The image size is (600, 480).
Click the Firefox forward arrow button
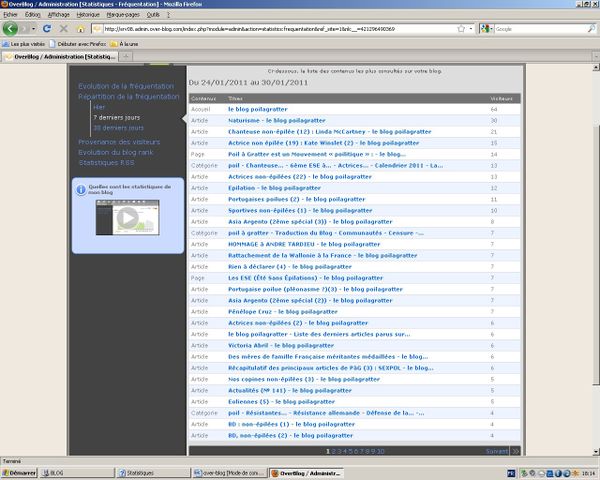(x=24, y=29)
